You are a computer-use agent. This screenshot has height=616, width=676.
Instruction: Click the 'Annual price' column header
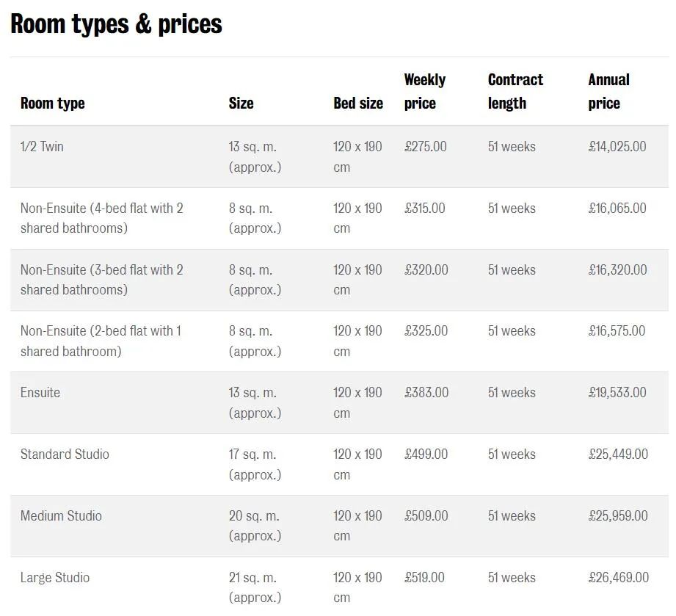pyautogui.click(x=608, y=92)
